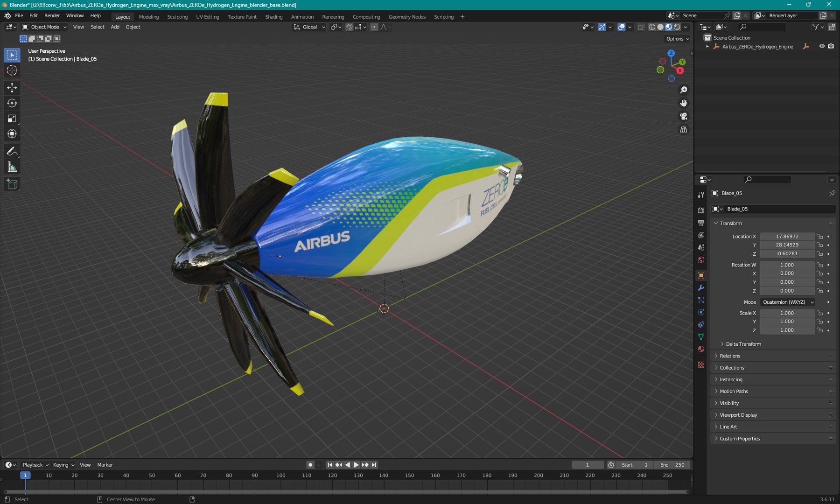Toggle snapping magnet in header
This screenshot has height=504, width=840.
[x=349, y=27]
